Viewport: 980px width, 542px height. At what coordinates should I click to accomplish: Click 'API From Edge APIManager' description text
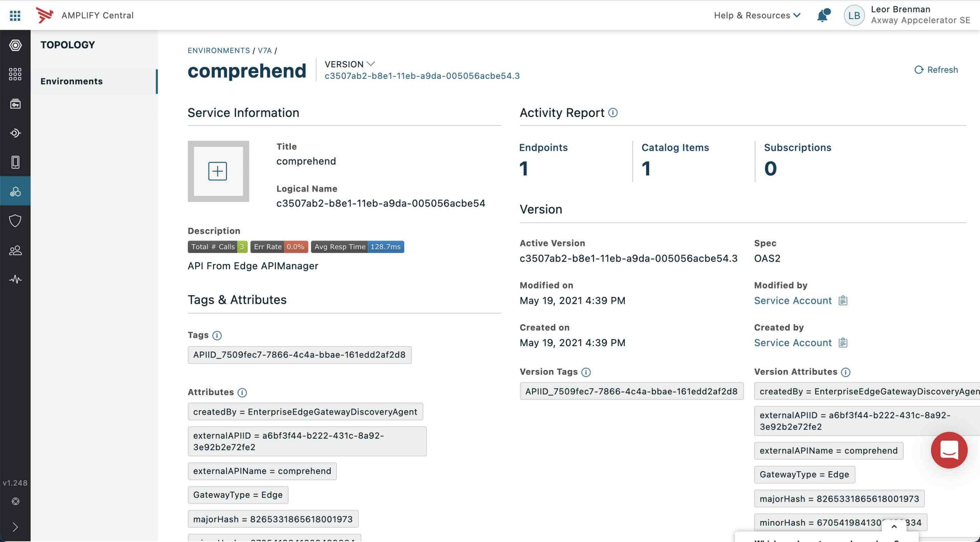[x=253, y=266]
